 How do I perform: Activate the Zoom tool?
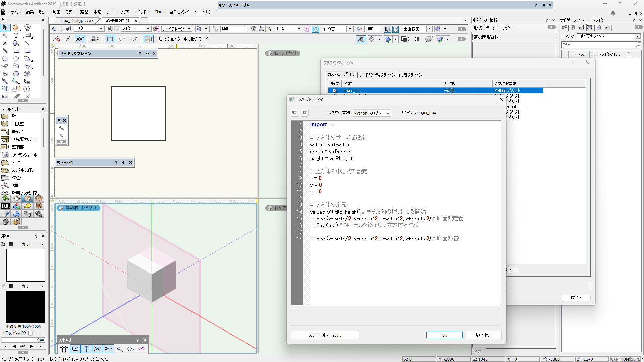(x=4, y=35)
